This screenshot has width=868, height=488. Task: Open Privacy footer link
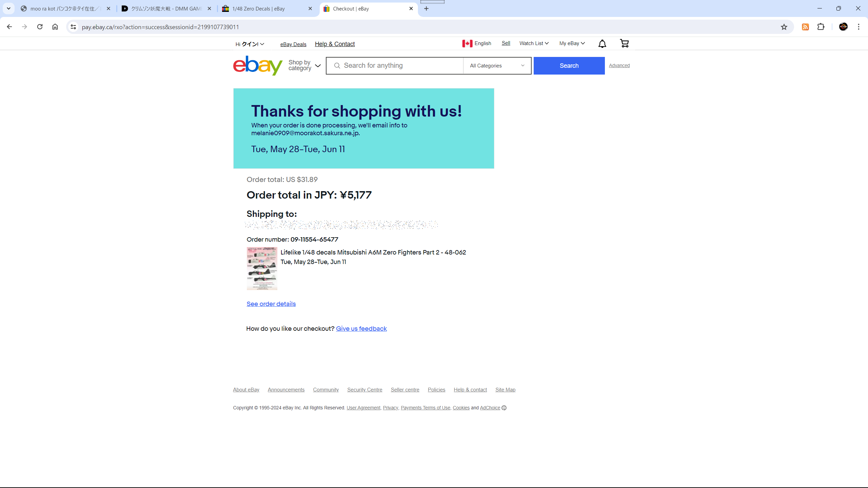[x=390, y=408]
